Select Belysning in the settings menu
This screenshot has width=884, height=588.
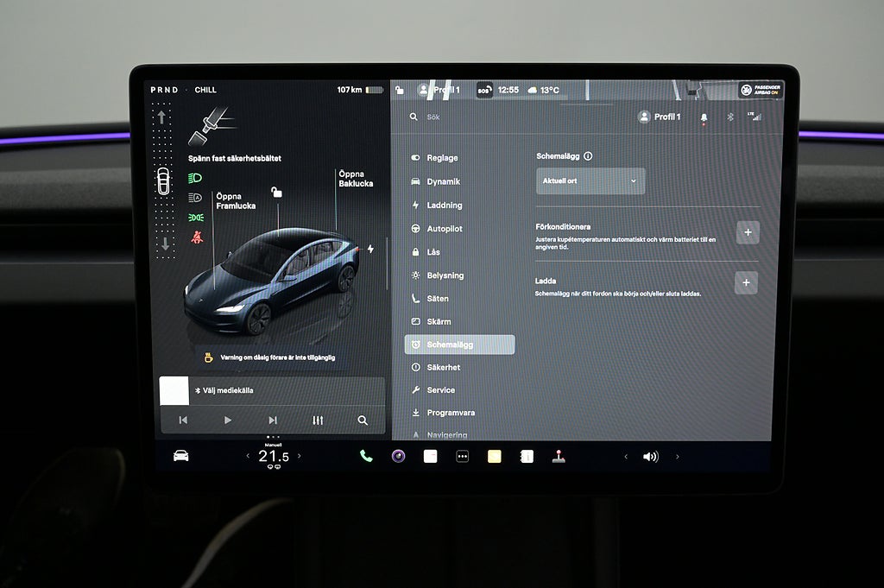[x=445, y=275]
